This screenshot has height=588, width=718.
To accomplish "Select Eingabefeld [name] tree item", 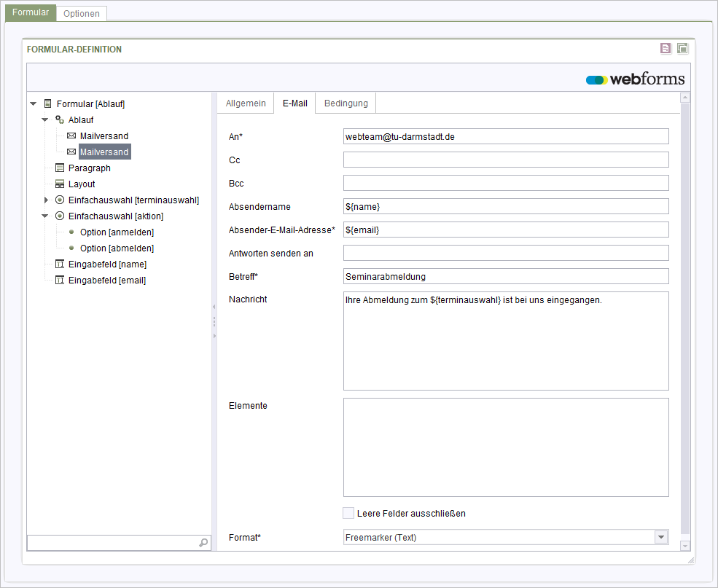I will tap(107, 264).
